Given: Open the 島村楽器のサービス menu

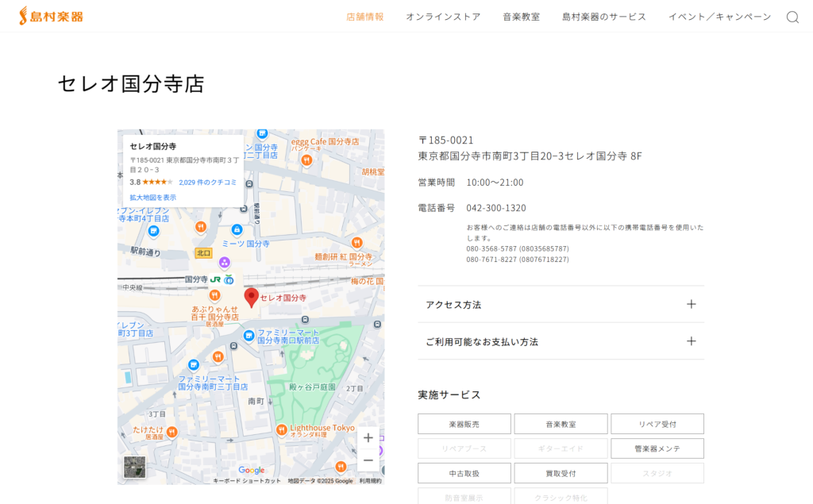Looking at the screenshot, I should [604, 17].
